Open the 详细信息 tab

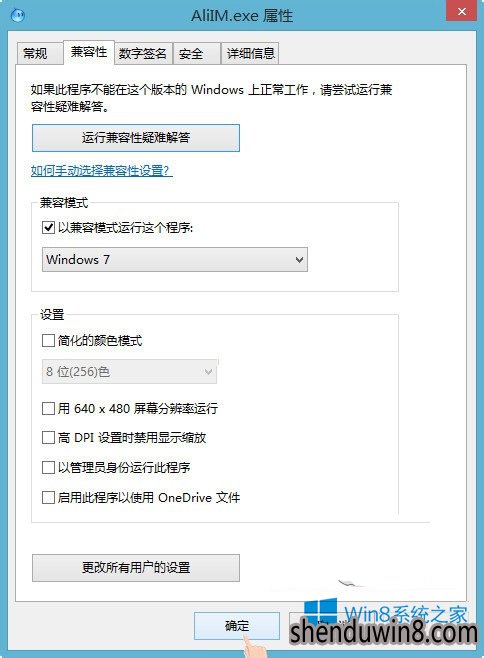point(250,53)
